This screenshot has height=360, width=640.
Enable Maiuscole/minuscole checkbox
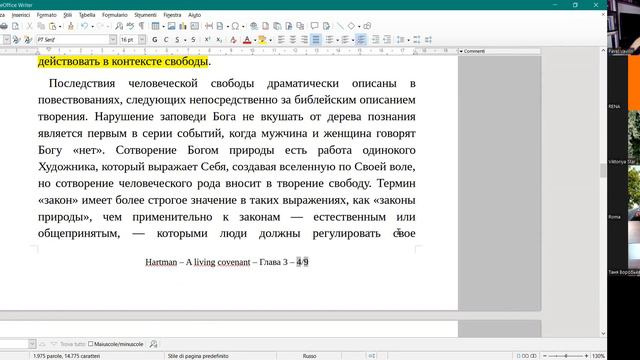point(91,344)
